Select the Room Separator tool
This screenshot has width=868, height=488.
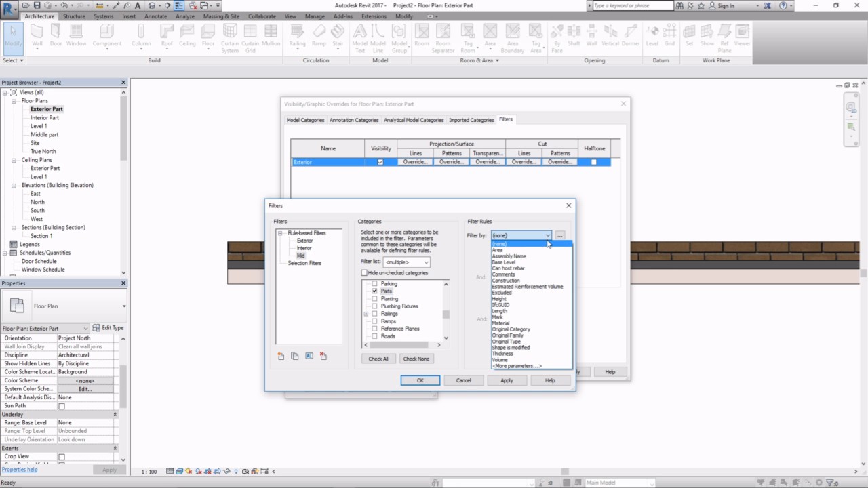pos(443,39)
